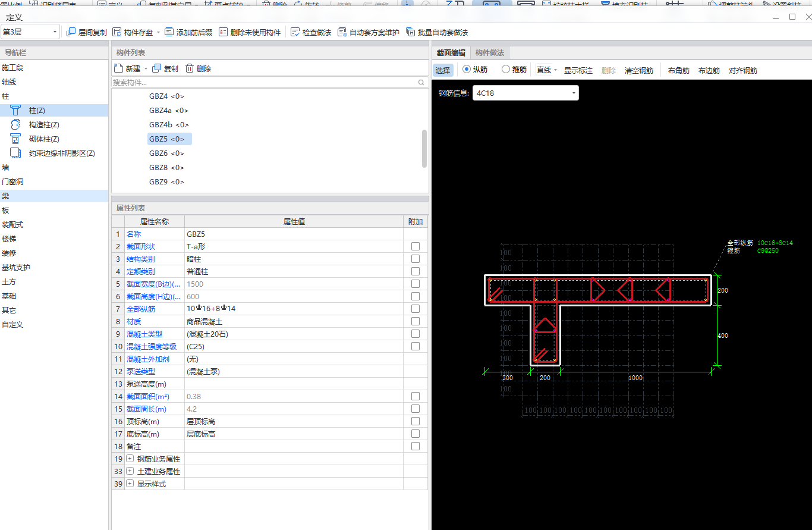Open the 钢筋信息 4C18 combo box

tap(525, 93)
